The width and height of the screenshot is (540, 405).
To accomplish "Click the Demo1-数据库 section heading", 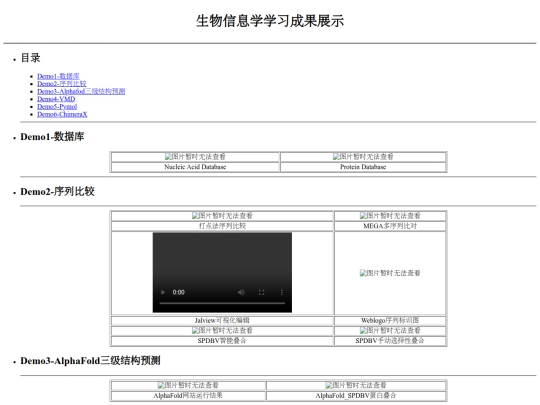I will [x=52, y=137].
